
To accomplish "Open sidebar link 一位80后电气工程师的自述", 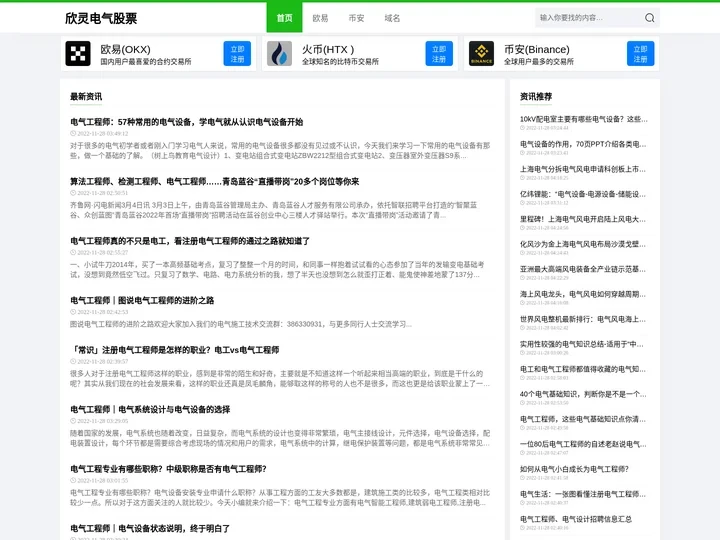I will (x=583, y=444).
